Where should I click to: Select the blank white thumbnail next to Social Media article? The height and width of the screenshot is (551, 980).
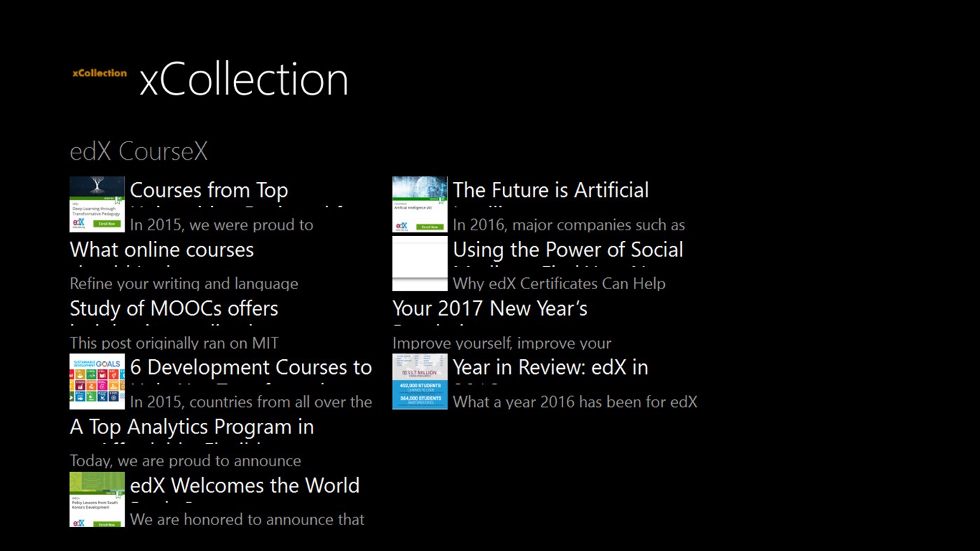(x=419, y=263)
